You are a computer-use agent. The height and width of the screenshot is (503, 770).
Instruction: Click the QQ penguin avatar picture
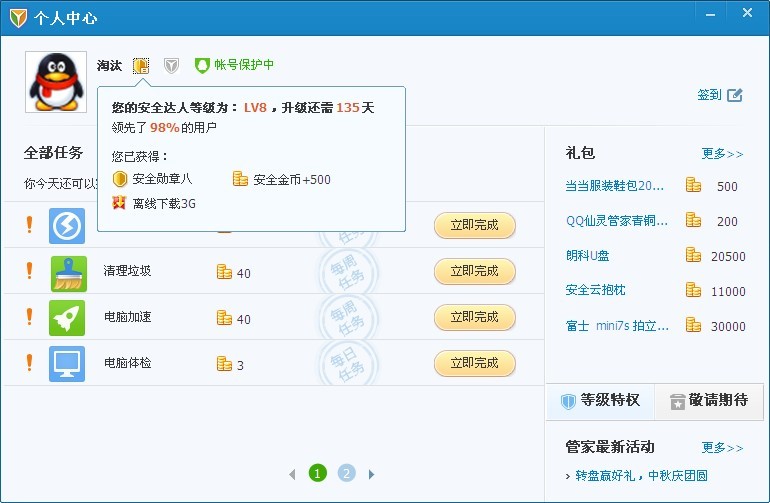pyautogui.click(x=56, y=82)
